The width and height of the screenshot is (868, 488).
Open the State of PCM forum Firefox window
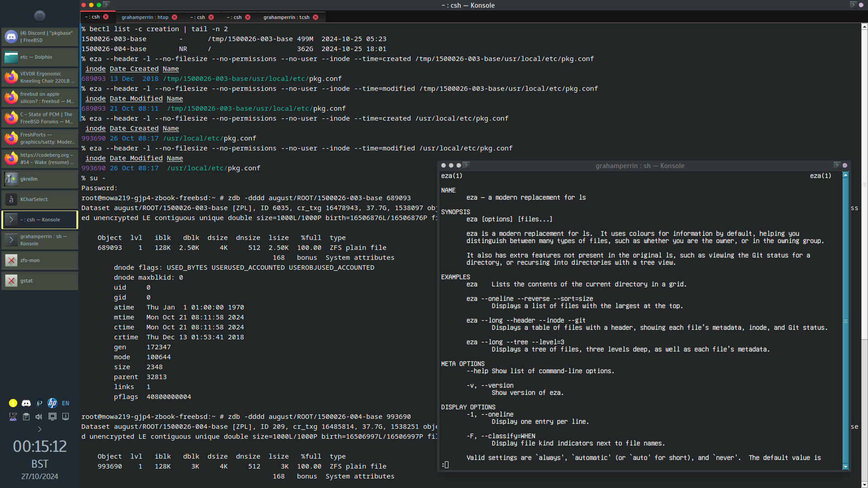pos(40,118)
